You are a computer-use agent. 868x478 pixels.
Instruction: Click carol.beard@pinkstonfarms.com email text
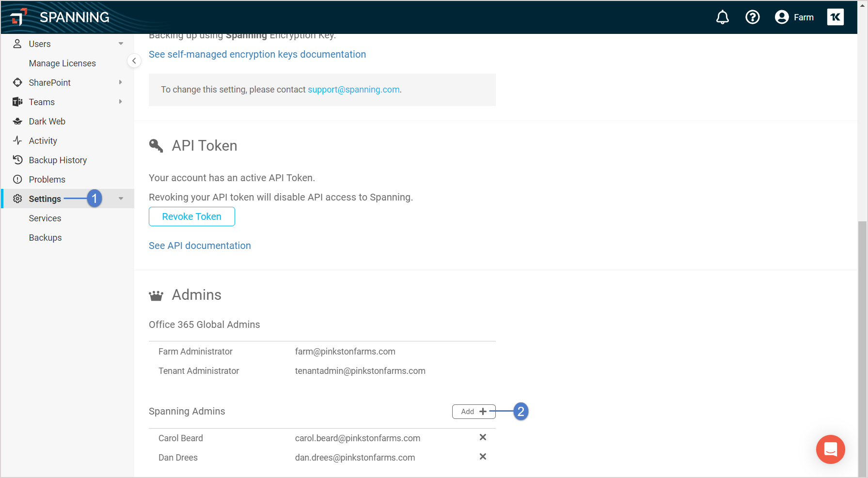pyautogui.click(x=358, y=438)
